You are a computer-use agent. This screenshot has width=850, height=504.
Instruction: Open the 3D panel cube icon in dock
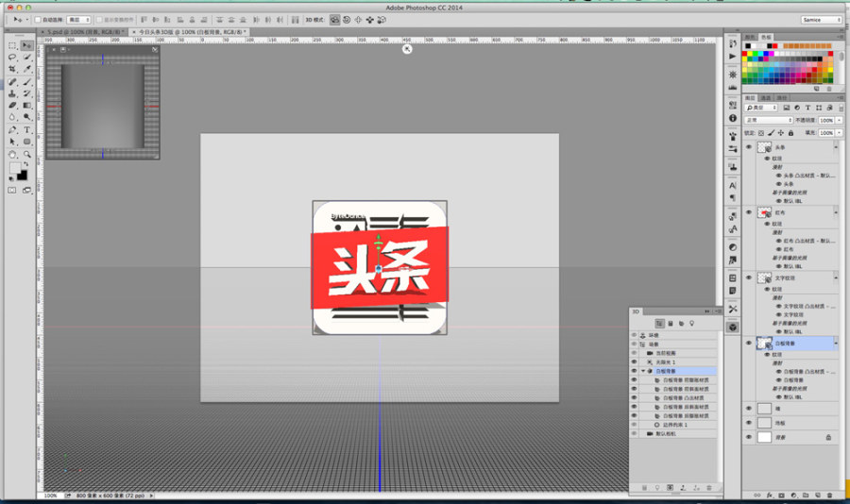tap(733, 328)
